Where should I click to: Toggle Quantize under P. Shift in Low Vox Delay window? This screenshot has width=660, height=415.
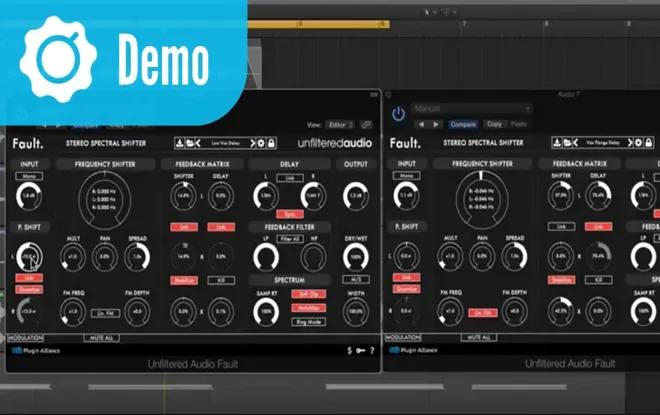pyautogui.click(x=29, y=289)
